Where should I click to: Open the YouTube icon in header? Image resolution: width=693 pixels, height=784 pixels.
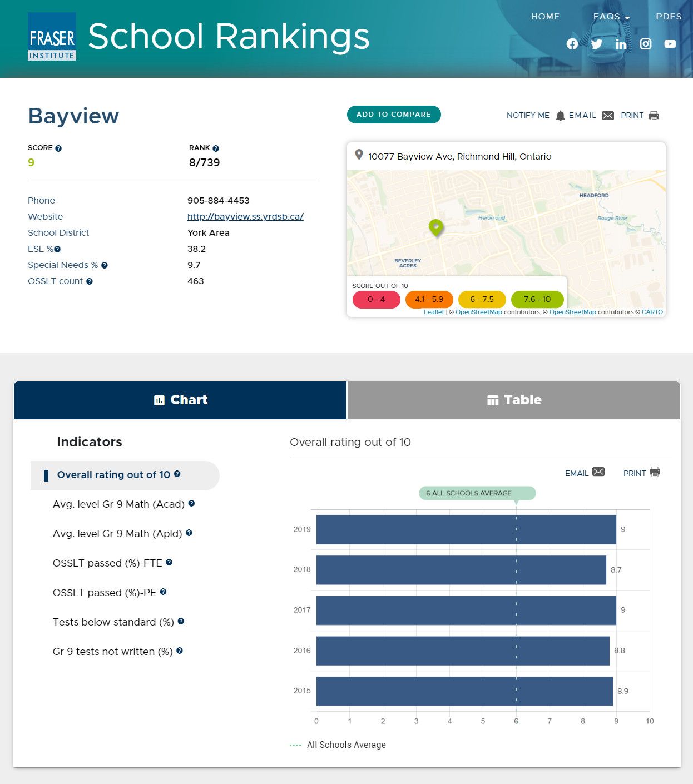pyautogui.click(x=670, y=44)
